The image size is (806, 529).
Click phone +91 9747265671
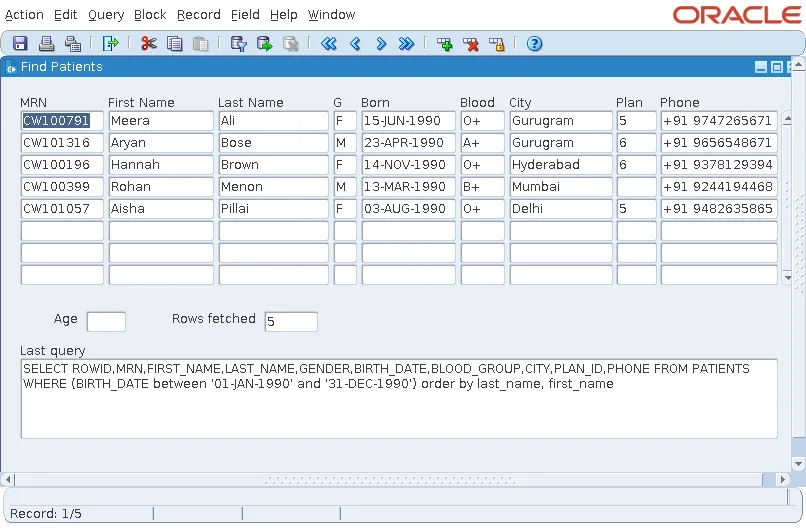(719, 121)
